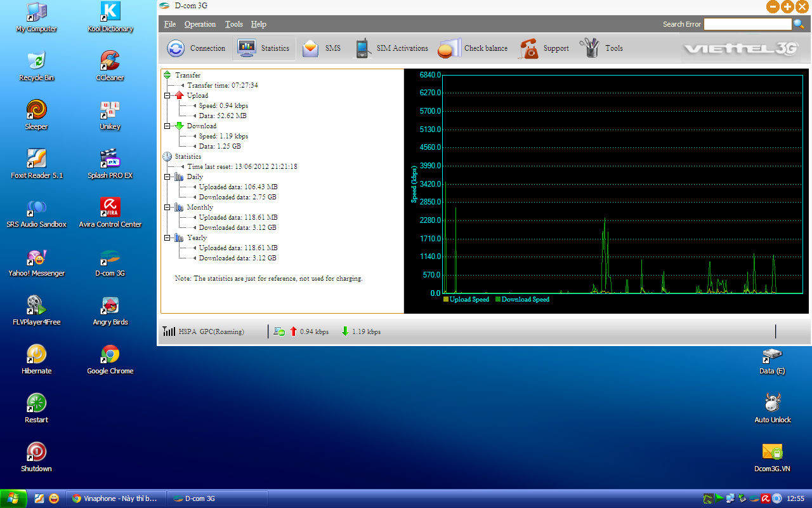The image size is (812, 508).
Task: Collapse the Monthly statistics node
Action: pyautogui.click(x=167, y=207)
